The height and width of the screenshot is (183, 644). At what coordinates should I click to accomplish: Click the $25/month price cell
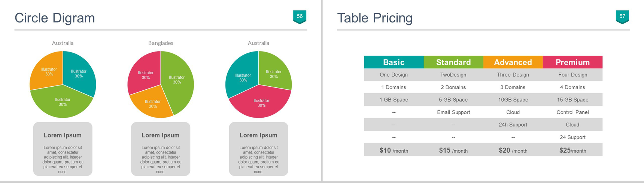[572, 150]
